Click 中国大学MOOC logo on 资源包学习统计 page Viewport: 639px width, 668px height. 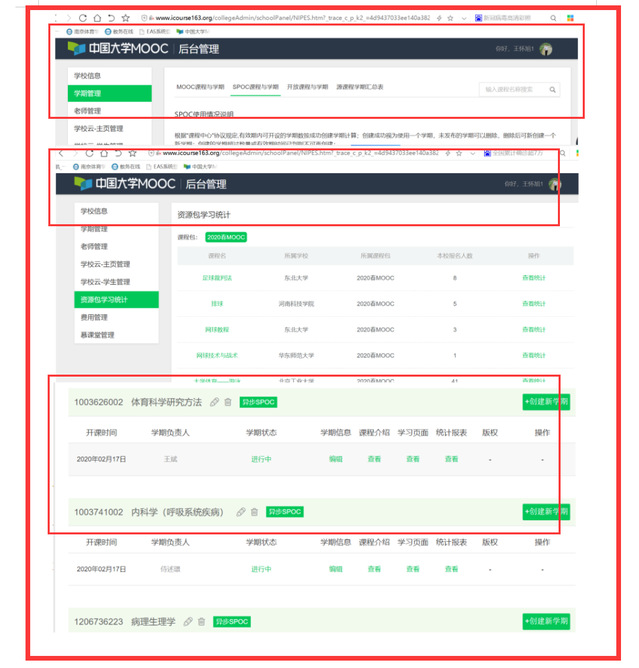(x=124, y=184)
